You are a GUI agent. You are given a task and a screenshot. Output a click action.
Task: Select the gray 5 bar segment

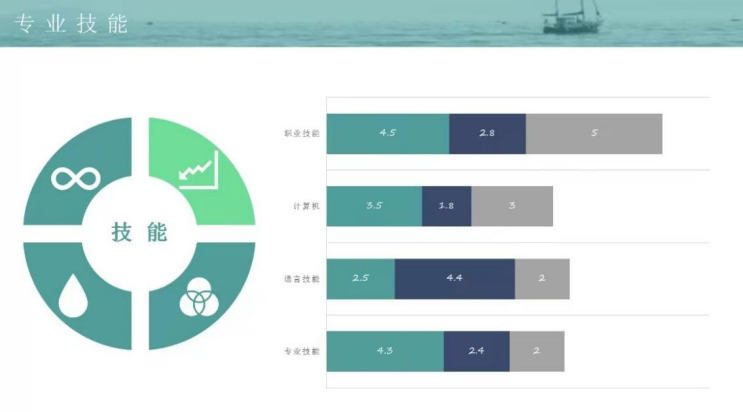[x=594, y=133]
